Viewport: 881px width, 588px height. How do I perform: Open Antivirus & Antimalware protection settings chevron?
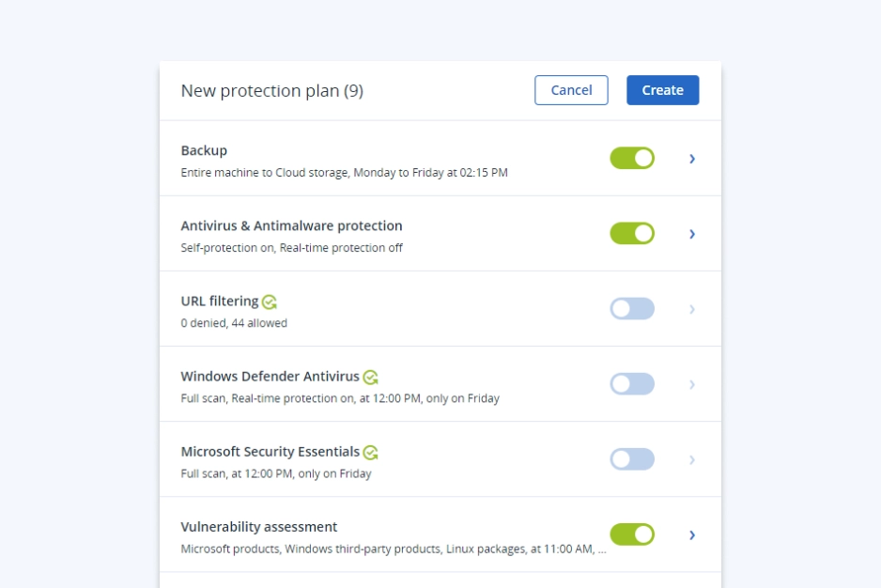tap(692, 235)
